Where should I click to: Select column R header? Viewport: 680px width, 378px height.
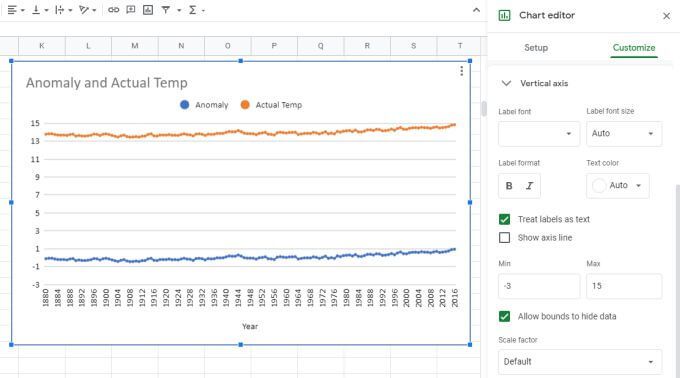pyautogui.click(x=367, y=46)
